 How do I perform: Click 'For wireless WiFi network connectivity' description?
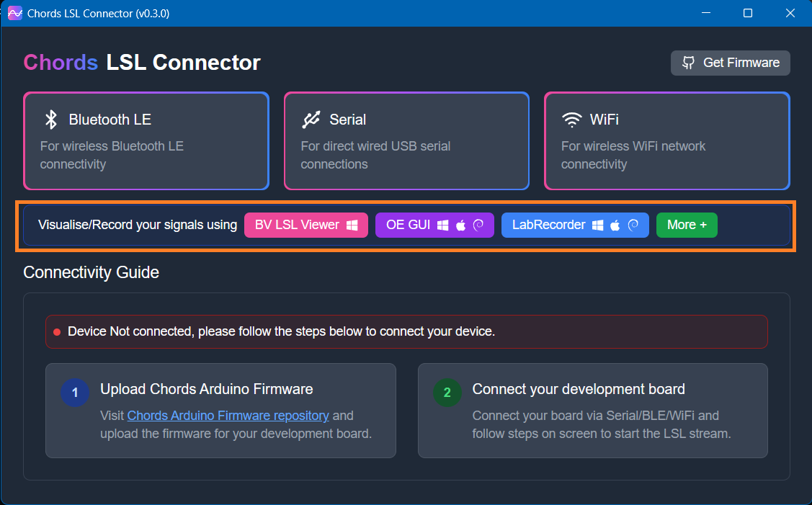click(x=633, y=155)
